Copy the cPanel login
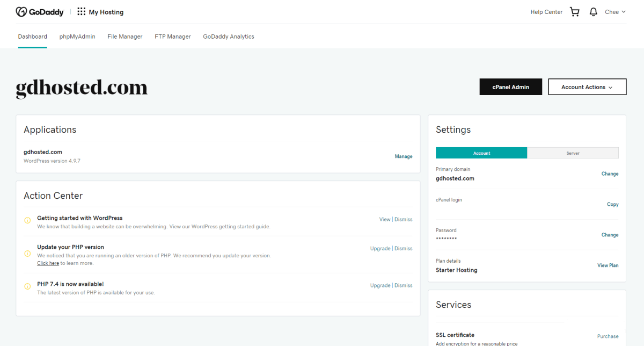This screenshot has height=346, width=644. click(x=613, y=204)
